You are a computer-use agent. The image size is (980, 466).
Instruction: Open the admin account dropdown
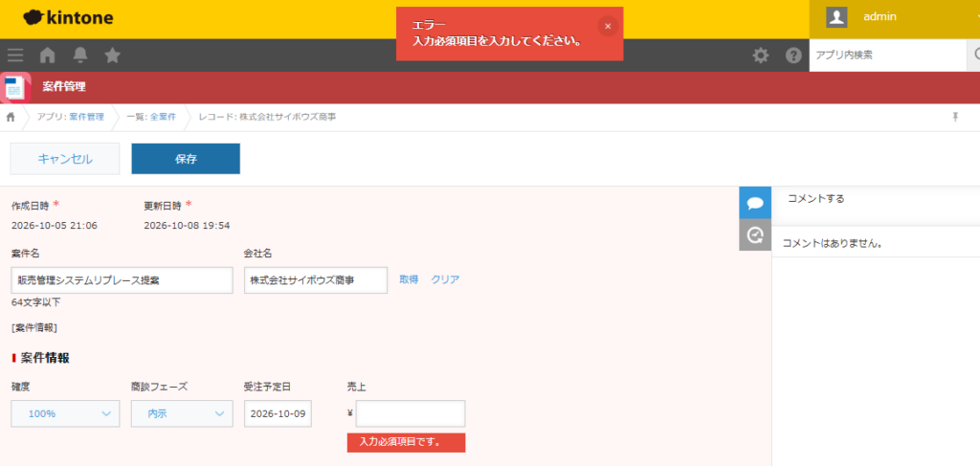tap(895, 17)
